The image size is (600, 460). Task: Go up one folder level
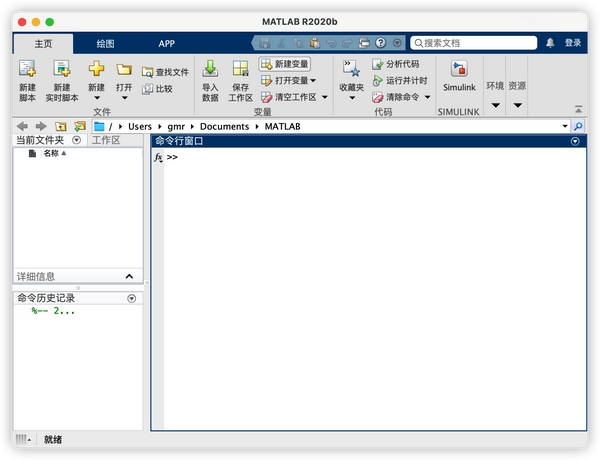60,126
